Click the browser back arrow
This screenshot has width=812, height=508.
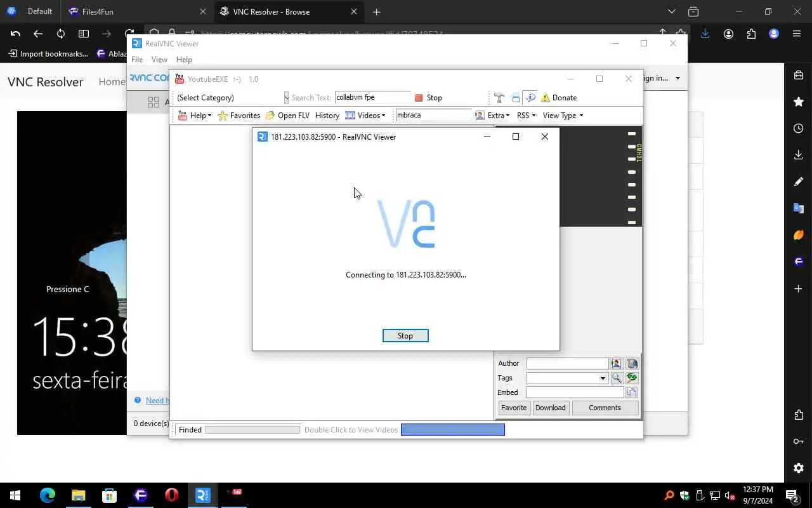pos(38,34)
